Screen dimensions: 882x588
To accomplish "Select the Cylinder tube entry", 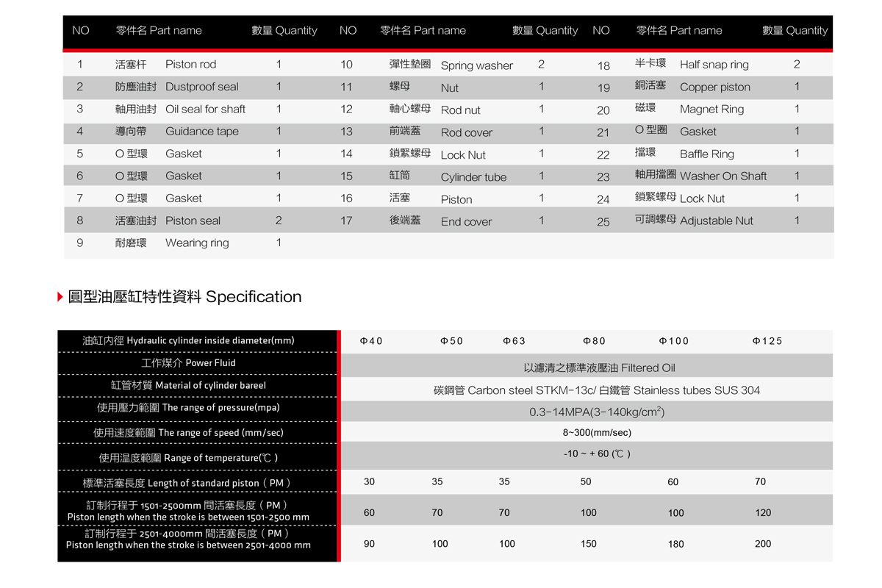I will pyautogui.click(x=473, y=177).
